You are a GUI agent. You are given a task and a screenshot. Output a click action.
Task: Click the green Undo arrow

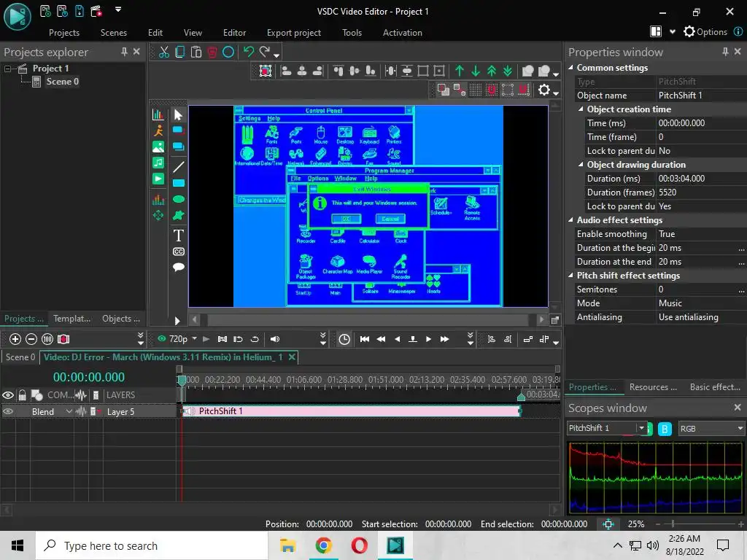click(249, 52)
